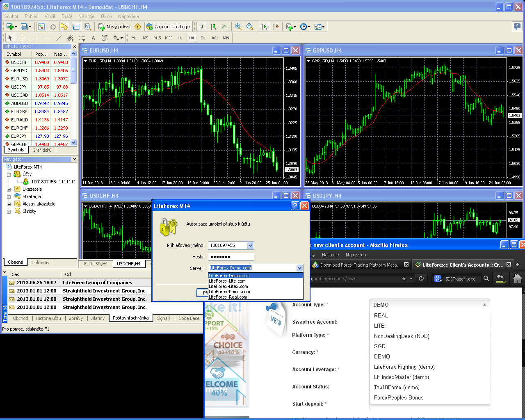This screenshot has width=525, height=420.
Task: Open login name dropdown arrow
Action: click(x=251, y=245)
